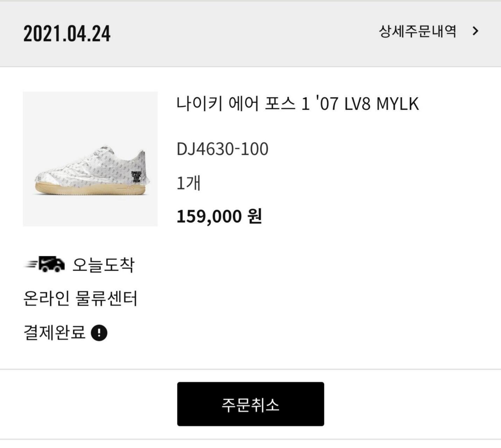Click the style code DJ4630-100
Screen dimensions: 501x448
[222, 149]
